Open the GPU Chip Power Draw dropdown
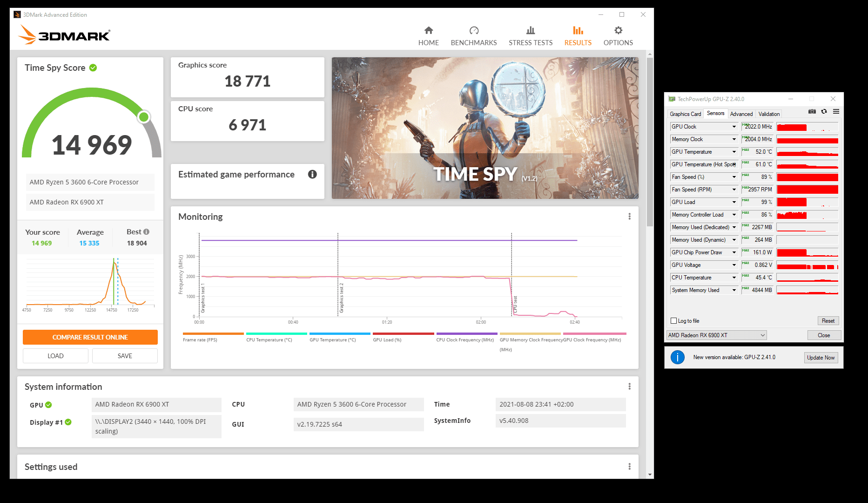The image size is (868, 503). pos(734,252)
